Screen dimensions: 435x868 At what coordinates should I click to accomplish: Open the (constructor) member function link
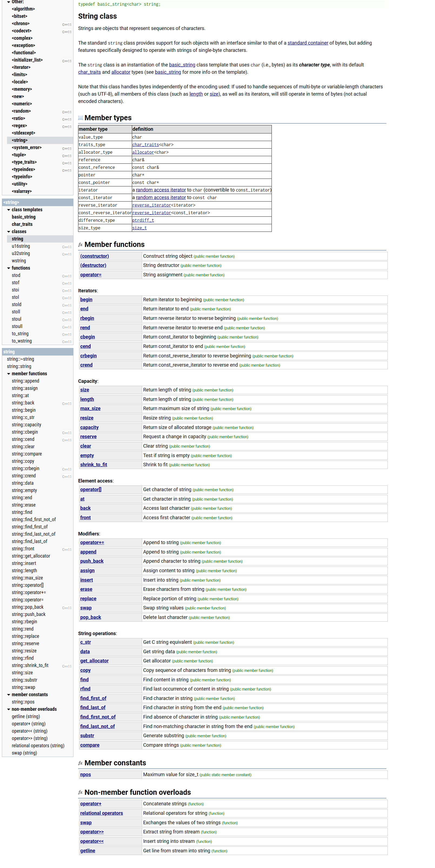pos(94,256)
